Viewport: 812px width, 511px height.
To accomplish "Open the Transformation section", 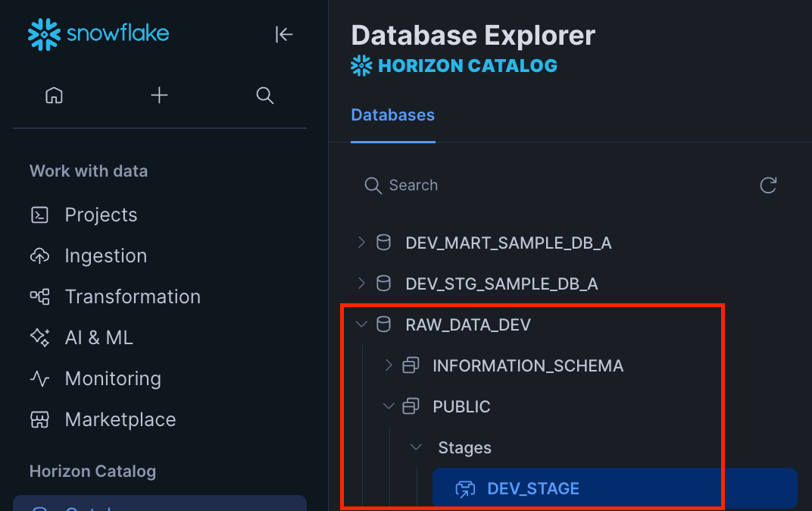I will point(133,297).
